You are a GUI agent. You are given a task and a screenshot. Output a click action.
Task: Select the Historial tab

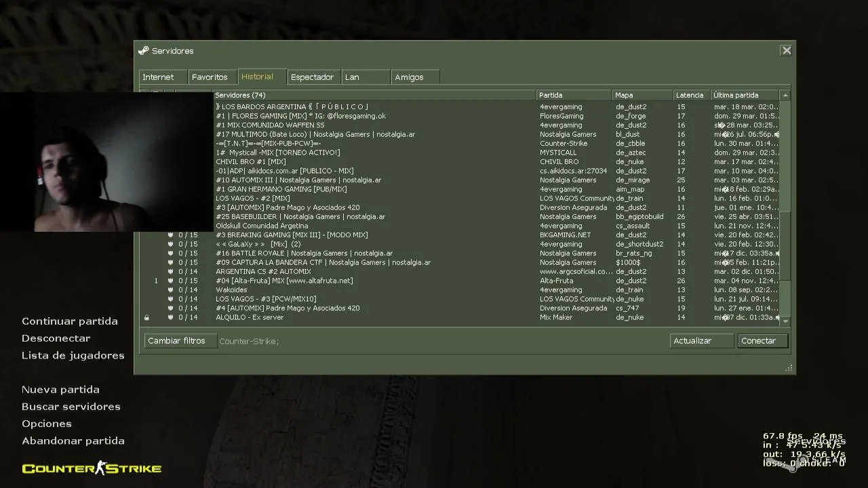(x=262, y=77)
